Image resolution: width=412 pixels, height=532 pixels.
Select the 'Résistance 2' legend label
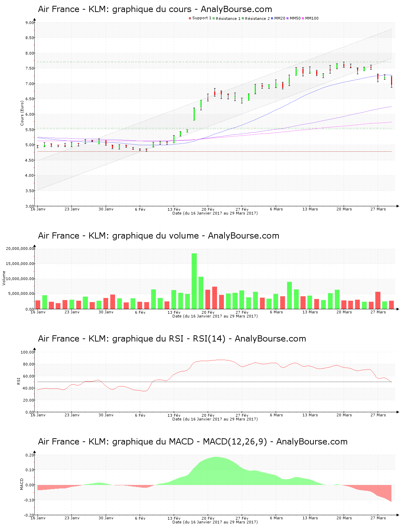[x=257, y=19]
